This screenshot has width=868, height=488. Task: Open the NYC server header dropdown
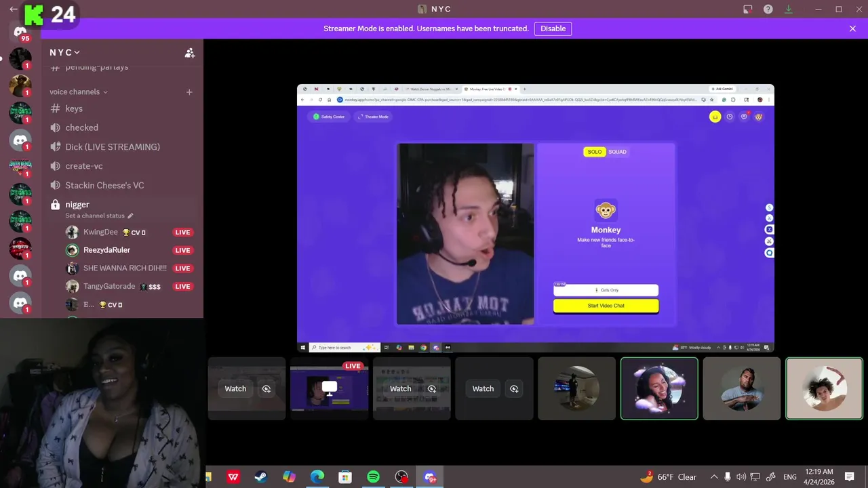65,52
